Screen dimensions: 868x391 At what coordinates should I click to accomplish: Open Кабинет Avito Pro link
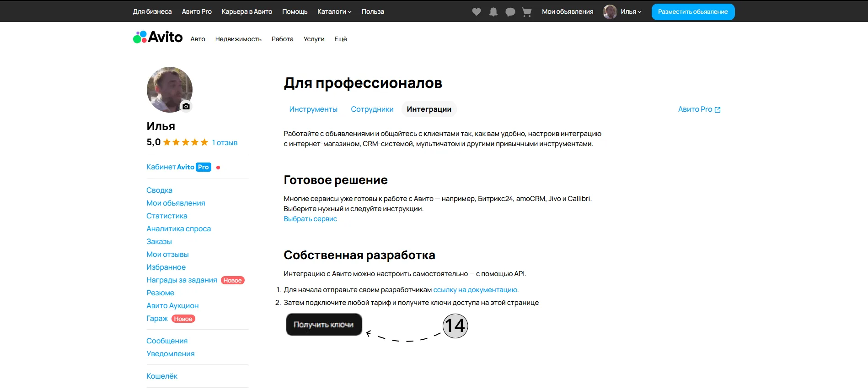tap(178, 167)
